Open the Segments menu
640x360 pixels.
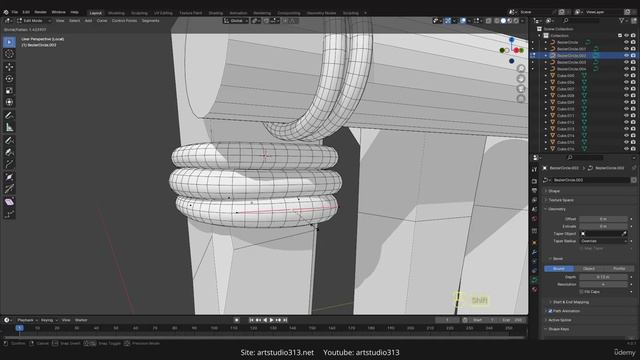coord(151,20)
